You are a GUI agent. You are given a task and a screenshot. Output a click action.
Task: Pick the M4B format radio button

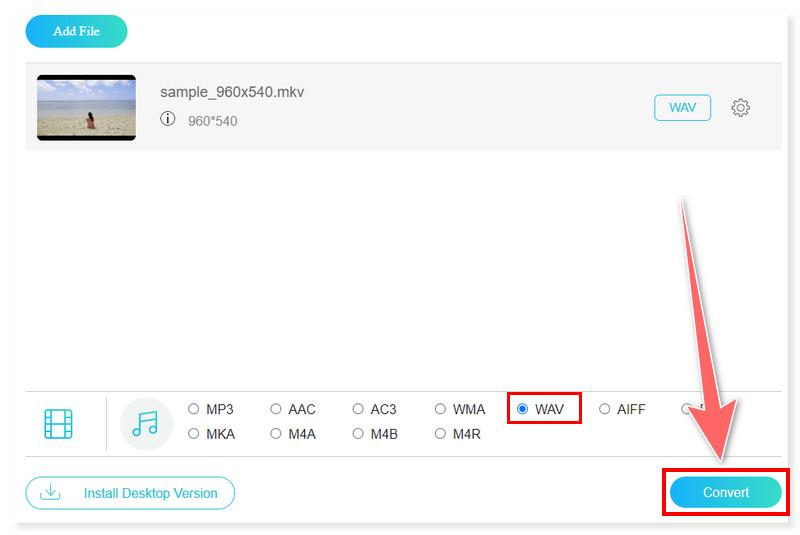(358, 434)
